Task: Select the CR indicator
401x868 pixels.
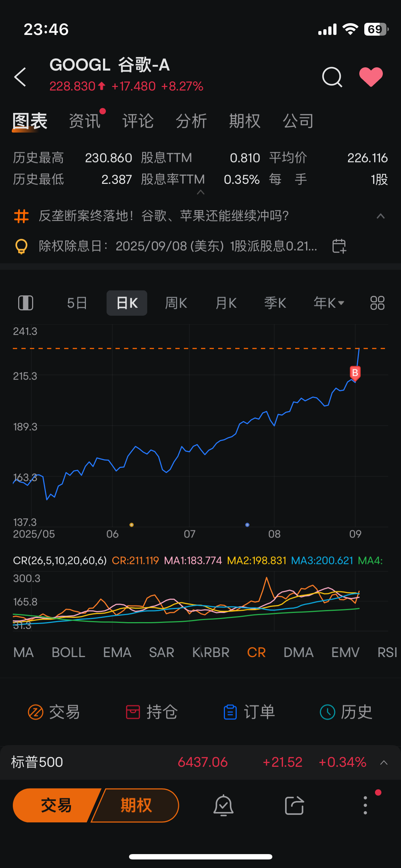Action: (257, 653)
